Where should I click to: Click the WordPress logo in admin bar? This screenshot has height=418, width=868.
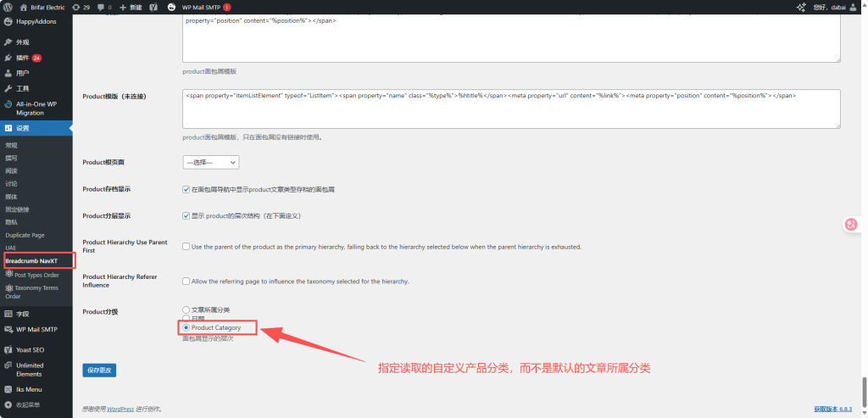8,7
